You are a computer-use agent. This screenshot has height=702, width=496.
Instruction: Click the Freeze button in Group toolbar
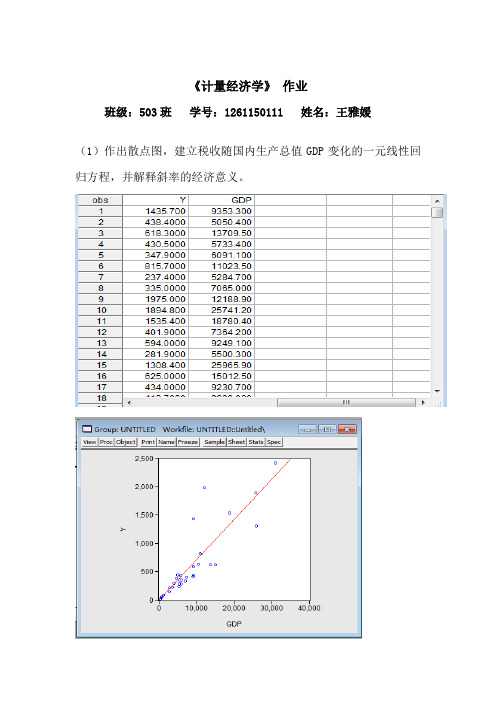pos(188,442)
